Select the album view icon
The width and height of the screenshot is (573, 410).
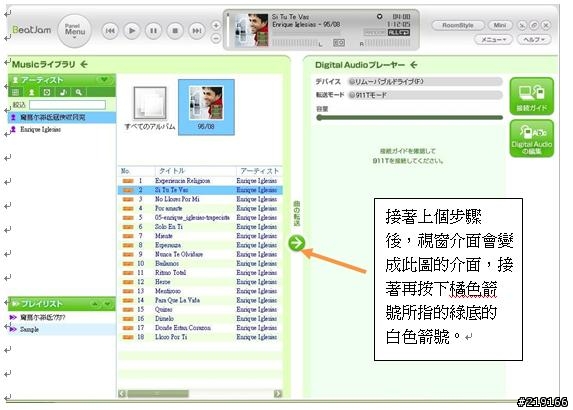point(47,92)
